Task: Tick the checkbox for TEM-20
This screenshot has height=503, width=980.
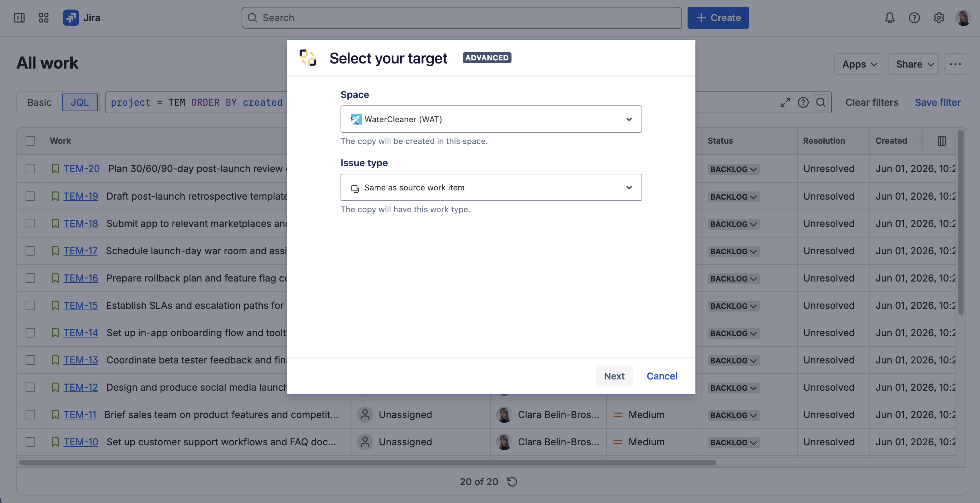Action: click(x=30, y=169)
